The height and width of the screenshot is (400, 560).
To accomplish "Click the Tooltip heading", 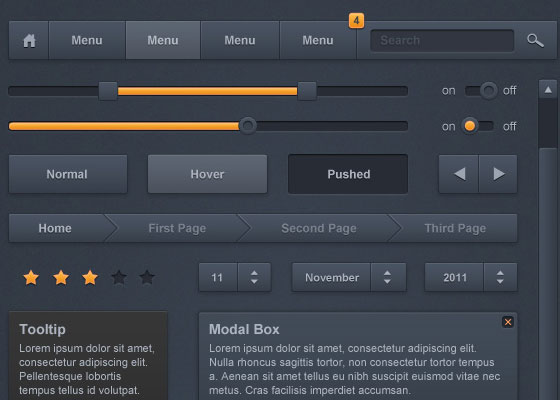I will 42,329.
